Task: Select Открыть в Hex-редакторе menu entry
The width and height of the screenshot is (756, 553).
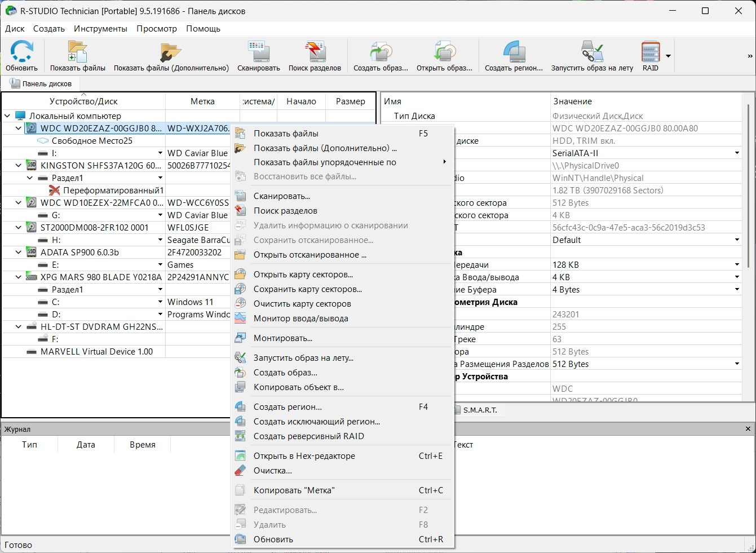Action: [x=304, y=456]
